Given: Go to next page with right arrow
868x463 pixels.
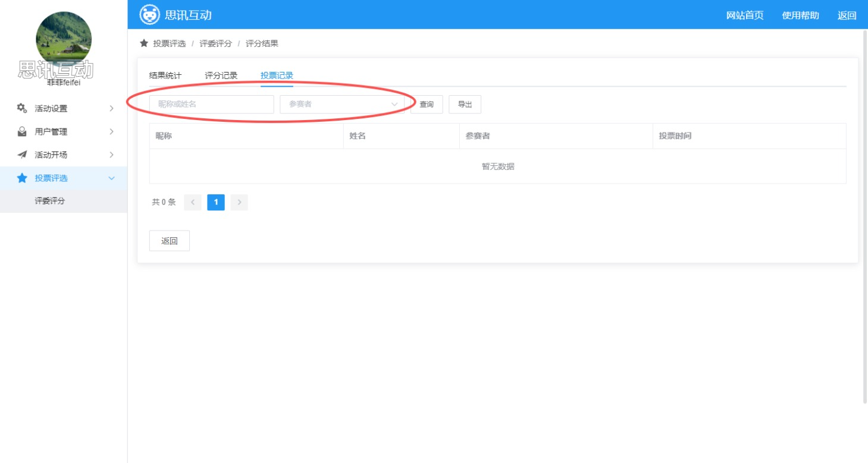Looking at the screenshot, I should coord(239,202).
